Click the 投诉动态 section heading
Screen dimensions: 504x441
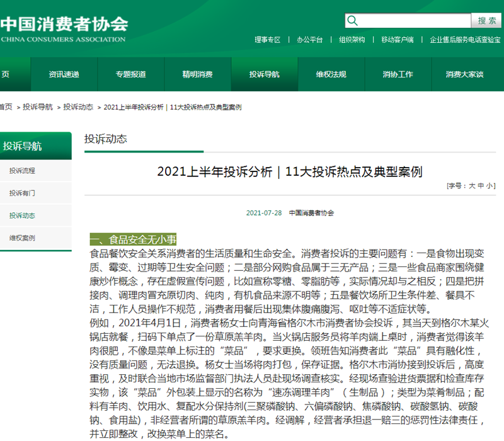(106, 139)
